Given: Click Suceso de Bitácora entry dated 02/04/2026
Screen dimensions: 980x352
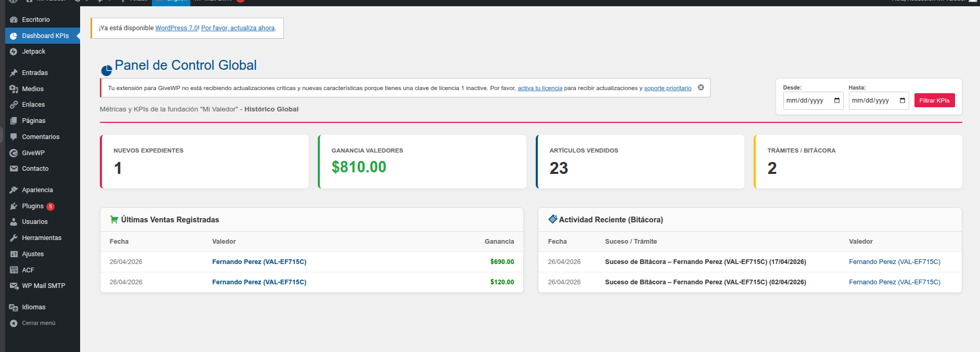Looking at the screenshot, I should click(705, 282).
